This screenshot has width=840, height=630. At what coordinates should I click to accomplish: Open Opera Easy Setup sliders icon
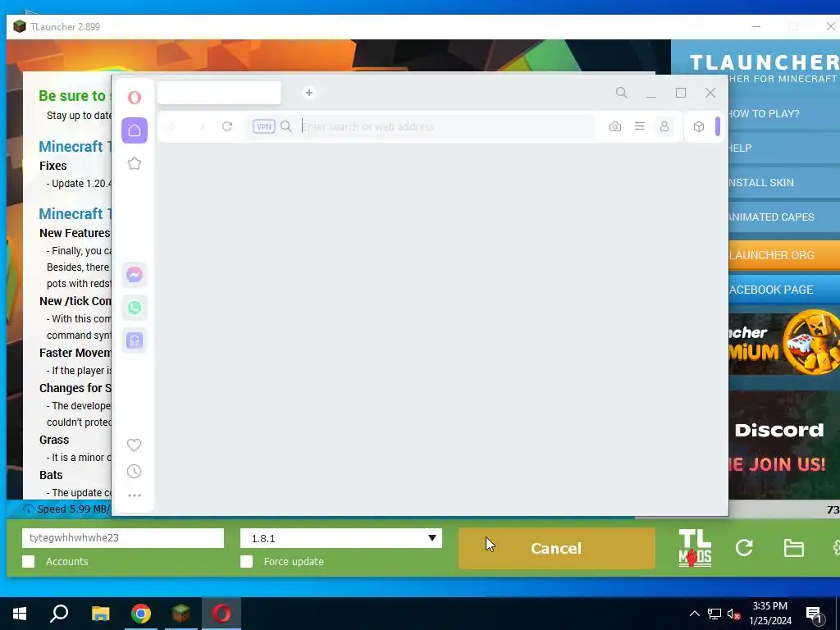coord(640,126)
